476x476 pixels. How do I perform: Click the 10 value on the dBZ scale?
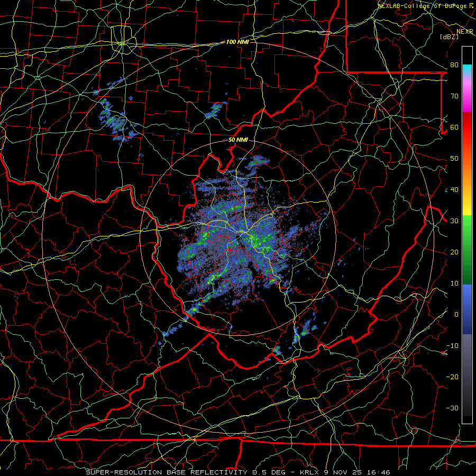click(454, 283)
